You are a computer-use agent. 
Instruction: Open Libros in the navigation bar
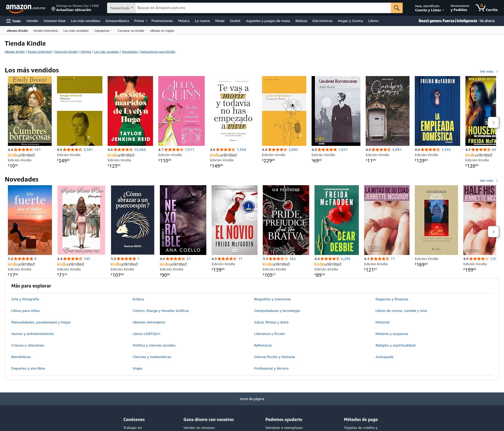[373, 21]
